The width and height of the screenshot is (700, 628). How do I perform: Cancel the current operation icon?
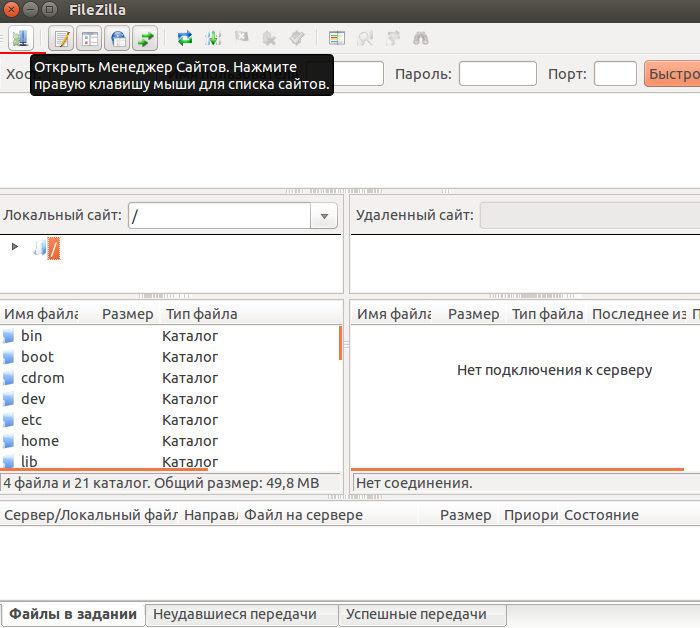(241, 38)
